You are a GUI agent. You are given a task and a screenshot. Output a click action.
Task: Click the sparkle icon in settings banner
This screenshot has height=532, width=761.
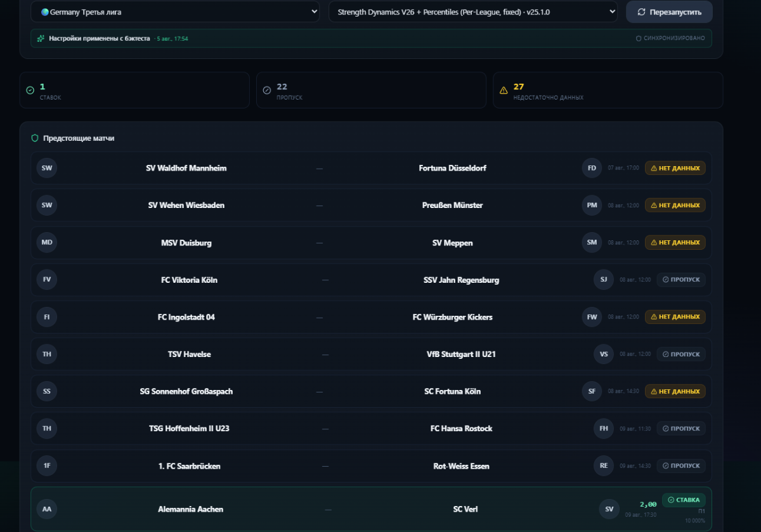pos(41,39)
